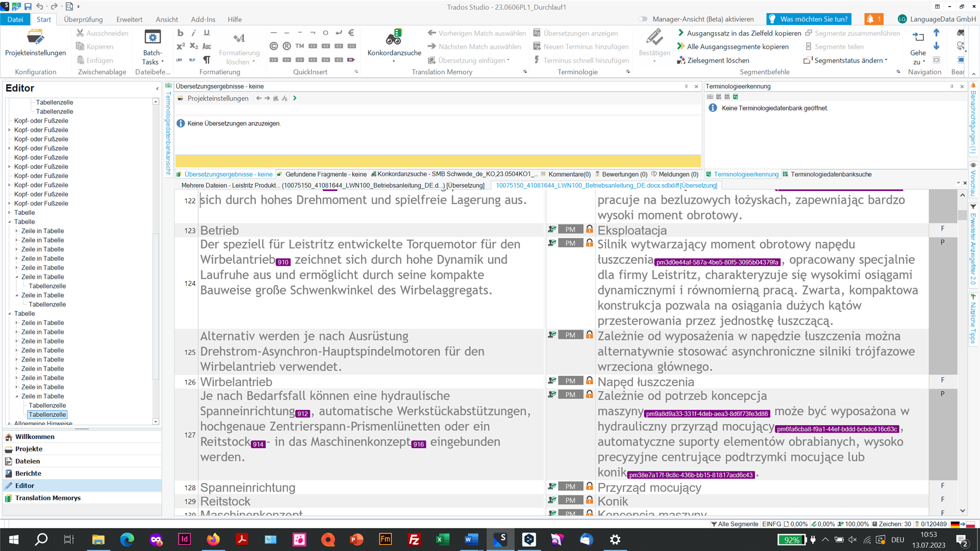Insert the copyright symbol via QuickInsert
Image resolution: width=980 pixels, height=551 pixels.
(x=273, y=46)
